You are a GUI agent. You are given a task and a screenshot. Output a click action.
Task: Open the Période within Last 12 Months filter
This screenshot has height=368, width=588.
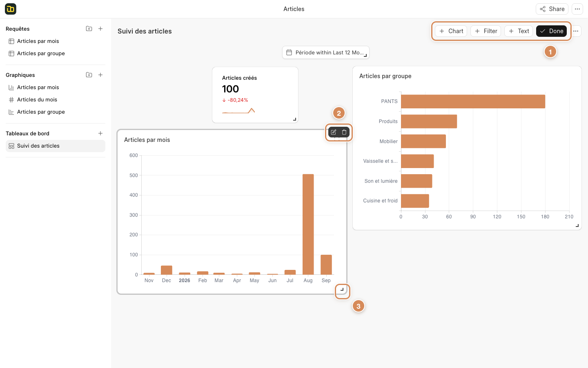[325, 52]
